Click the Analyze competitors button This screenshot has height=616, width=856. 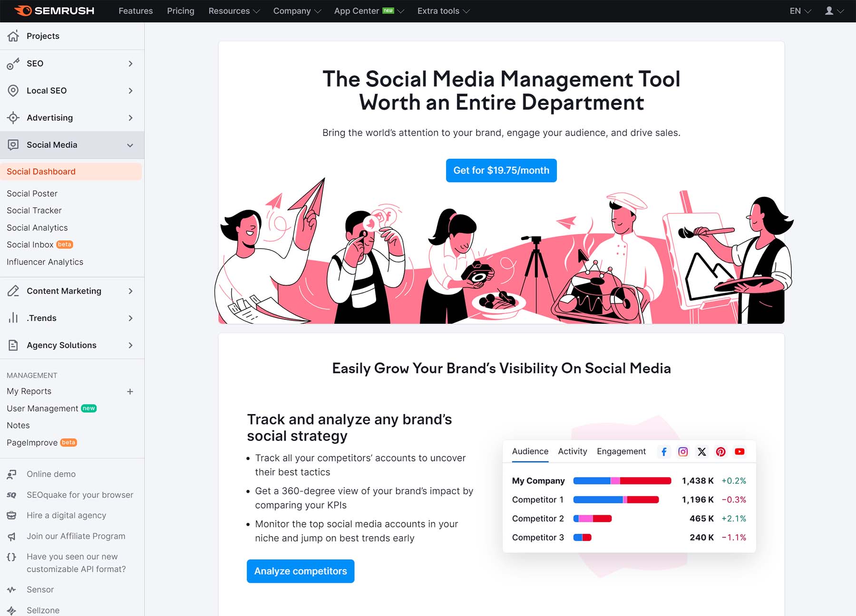[x=300, y=571]
